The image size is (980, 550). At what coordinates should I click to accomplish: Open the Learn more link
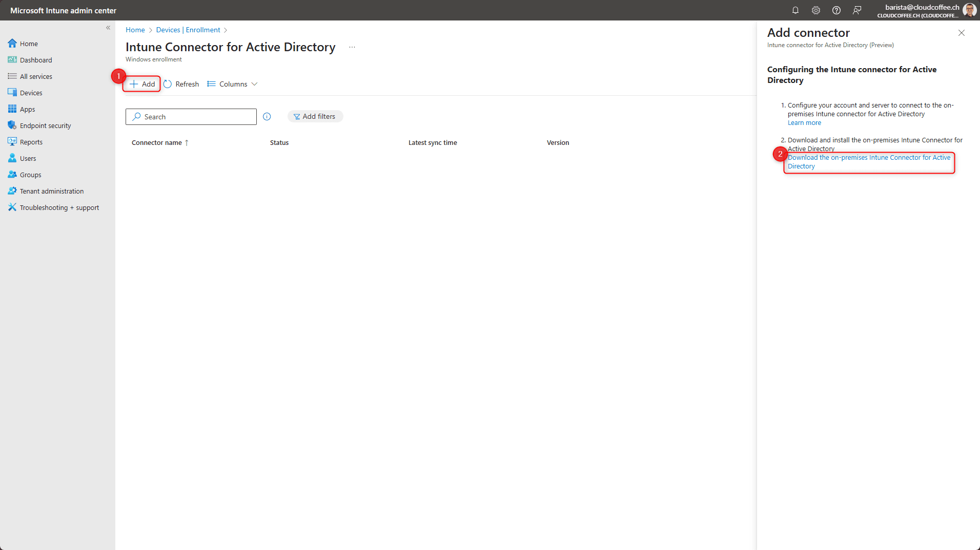click(804, 123)
